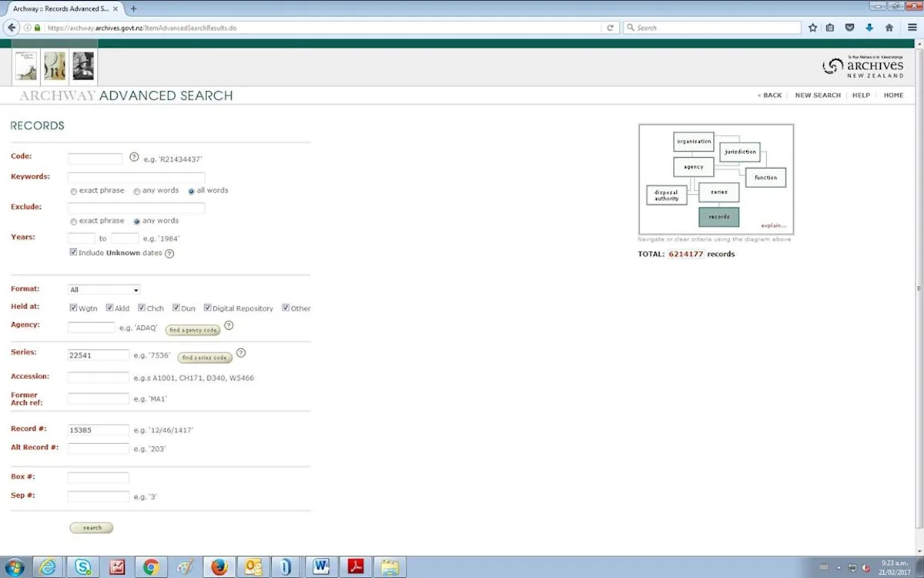This screenshot has width=924, height=578.
Task: Open the help icon beside find series code
Action: click(x=241, y=354)
